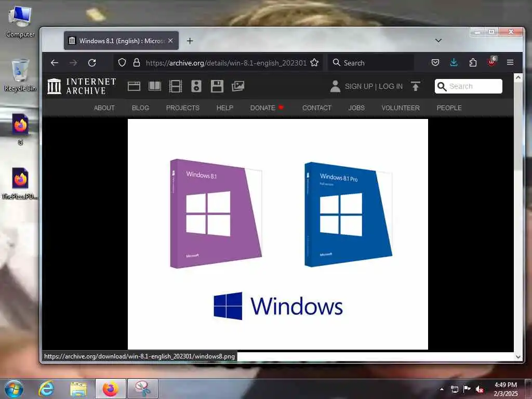Open the taskbar clock showing 4:49 PM

point(506,389)
